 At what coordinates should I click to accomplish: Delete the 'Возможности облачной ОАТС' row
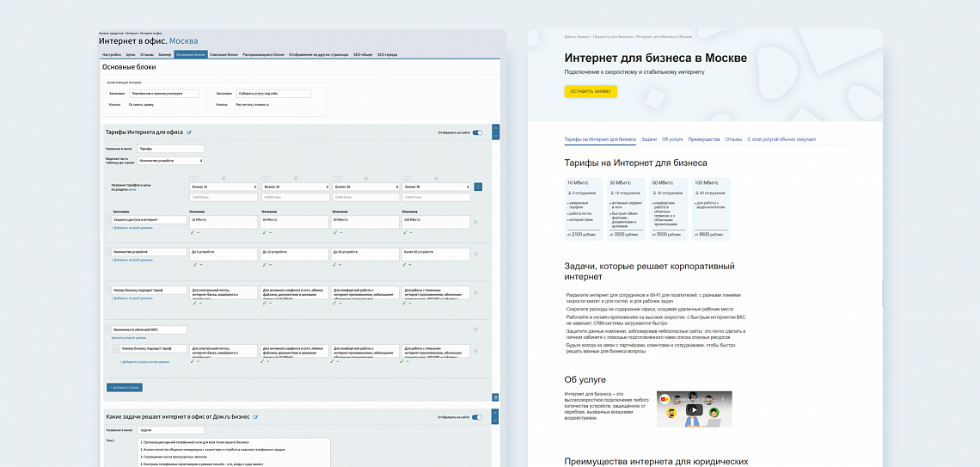click(x=476, y=329)
